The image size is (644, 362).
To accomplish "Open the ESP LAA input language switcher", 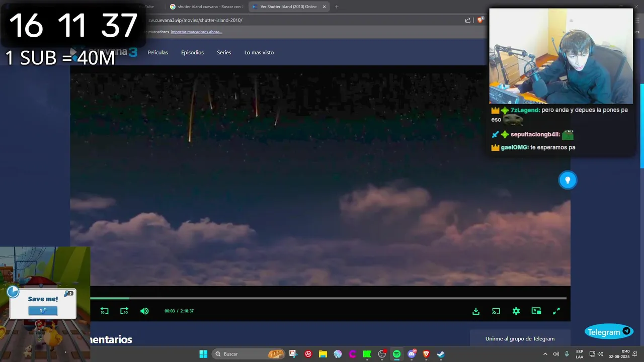I will coord(580,354).
